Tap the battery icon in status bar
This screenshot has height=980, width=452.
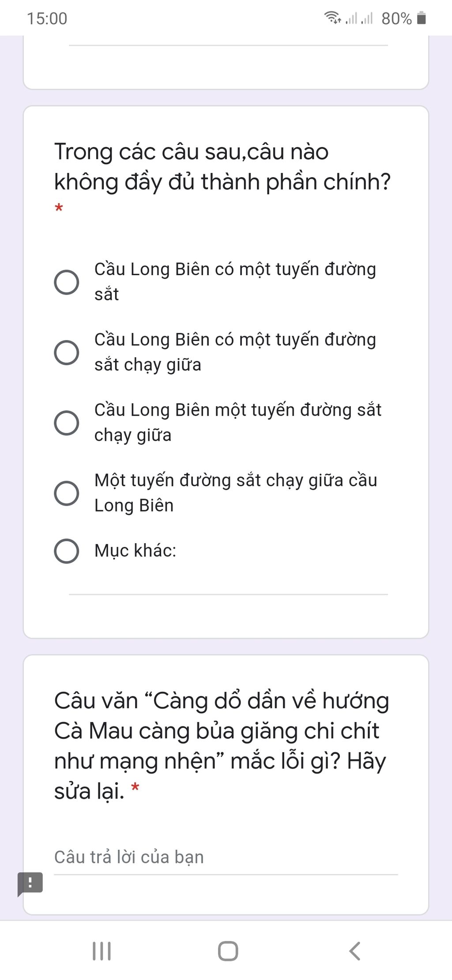422,18
